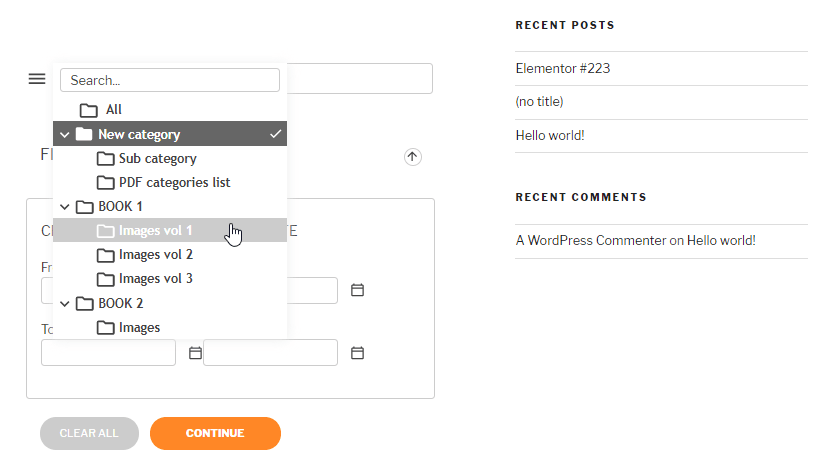Select Images vol 1 category

click(155, 230)
